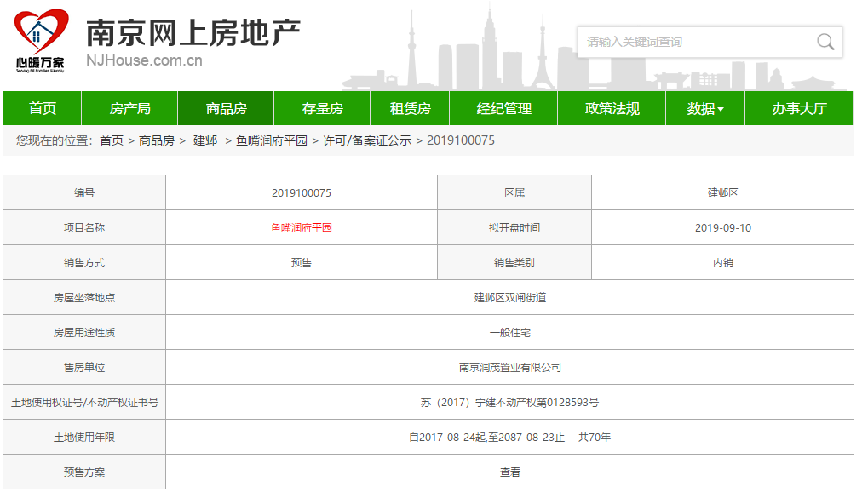
Task: Open 鱼嘴润府平园 breadcrumb link
Action: (x=272, y=140)
